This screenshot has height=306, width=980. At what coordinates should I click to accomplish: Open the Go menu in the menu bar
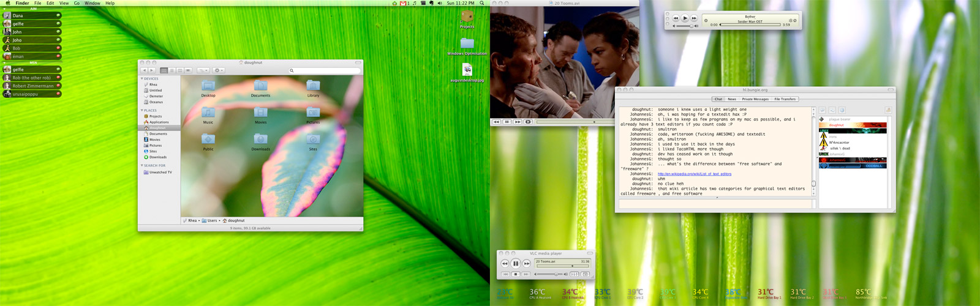point(77,3)
